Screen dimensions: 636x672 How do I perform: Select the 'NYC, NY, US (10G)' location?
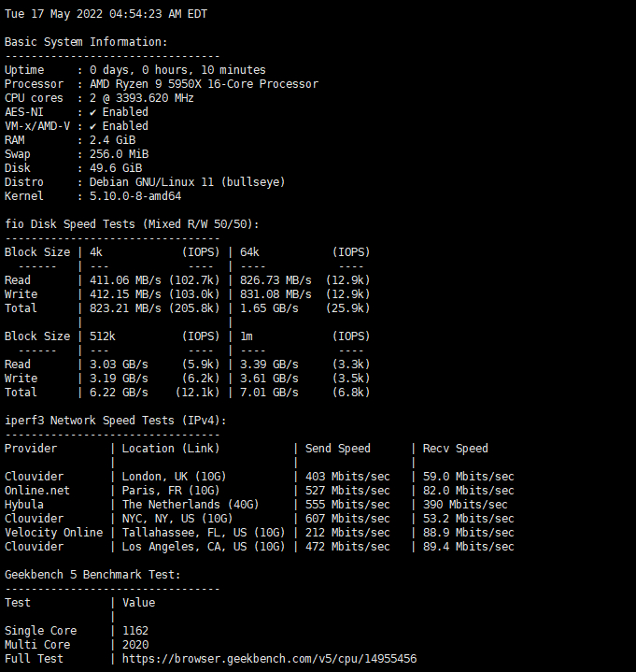pyautogui.click(x=177, y=519)
